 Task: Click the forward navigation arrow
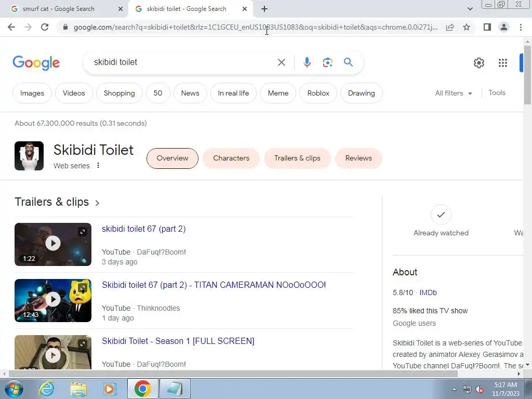28,27
